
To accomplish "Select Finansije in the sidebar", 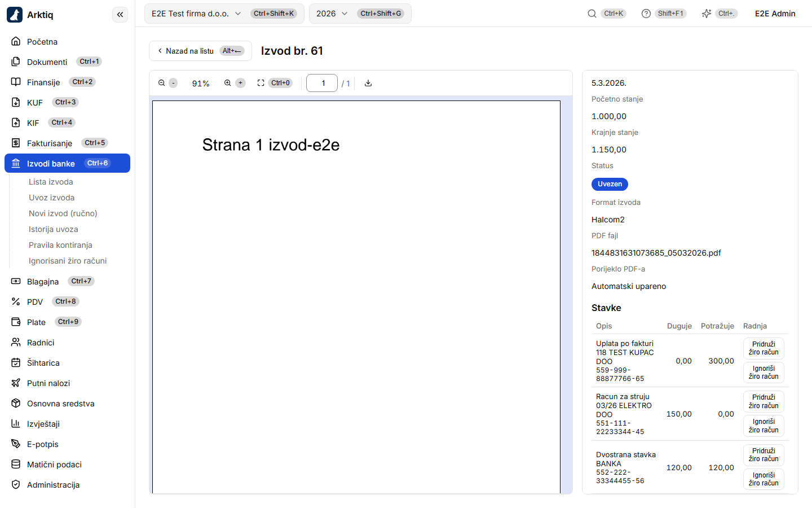I will (x=67, y=82).
